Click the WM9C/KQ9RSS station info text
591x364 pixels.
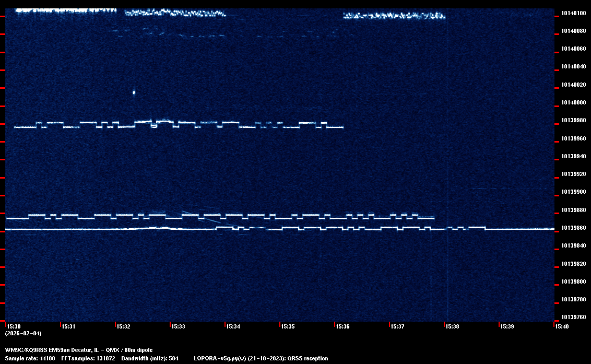(x=79, y=350)
